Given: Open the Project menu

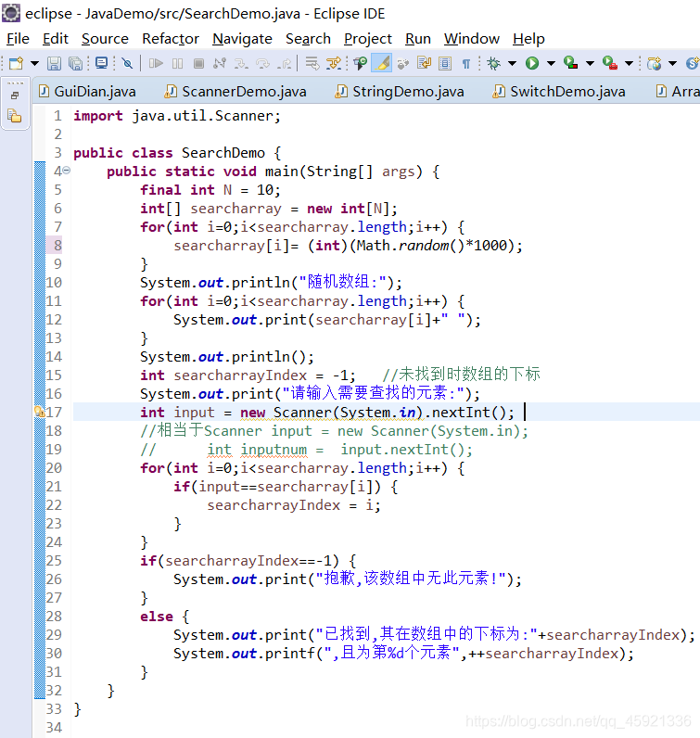Looking at the screenshot, I should (368, 39).
